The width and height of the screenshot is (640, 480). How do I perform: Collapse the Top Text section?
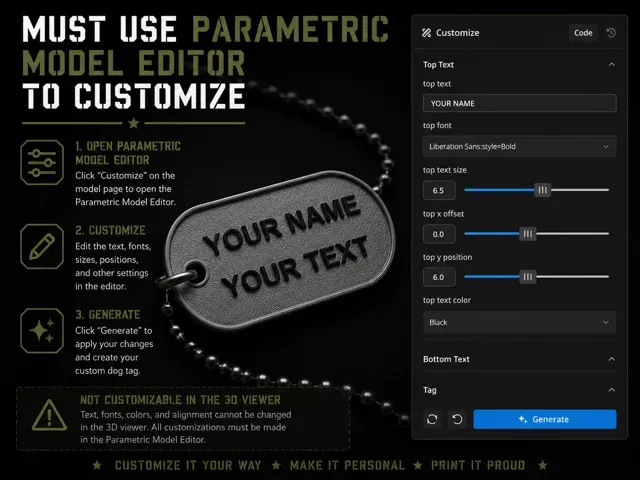tap(611, 64)
